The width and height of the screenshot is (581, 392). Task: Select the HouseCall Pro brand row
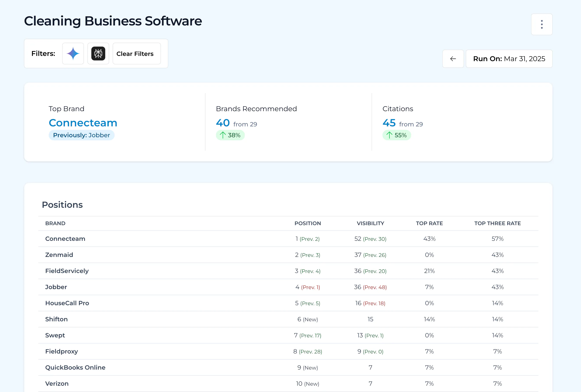click(x=288, y=303)
